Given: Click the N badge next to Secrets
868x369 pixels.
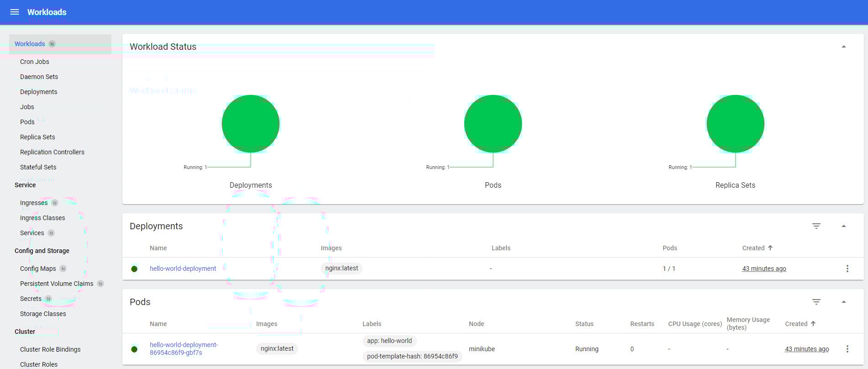Looking at the screenshot, I should [48, 299].
